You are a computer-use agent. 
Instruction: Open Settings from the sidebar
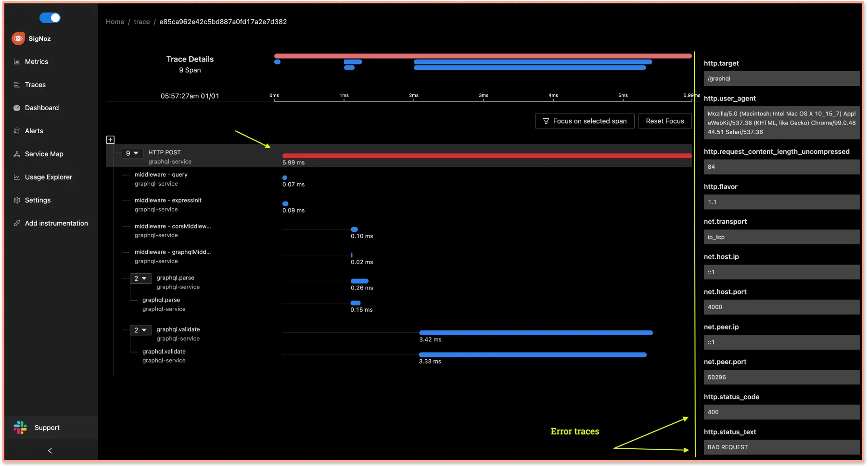click(x=38, y=200)
